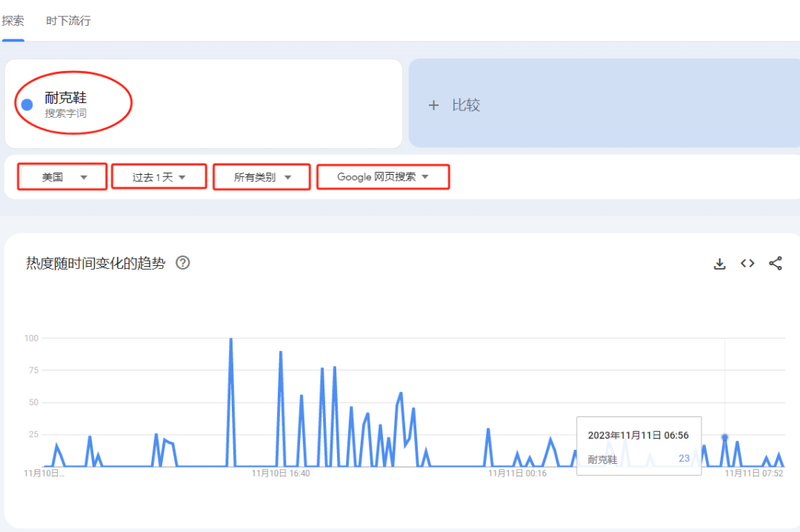Click the help question mark beside 热度随时间变化的趋势

[x=183, y=263]
